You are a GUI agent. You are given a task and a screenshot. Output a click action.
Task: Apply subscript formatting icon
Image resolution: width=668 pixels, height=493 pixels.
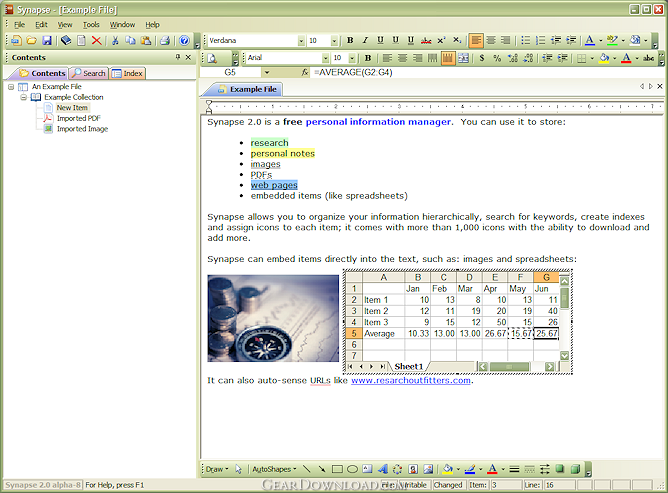click(x=457, y=40)
